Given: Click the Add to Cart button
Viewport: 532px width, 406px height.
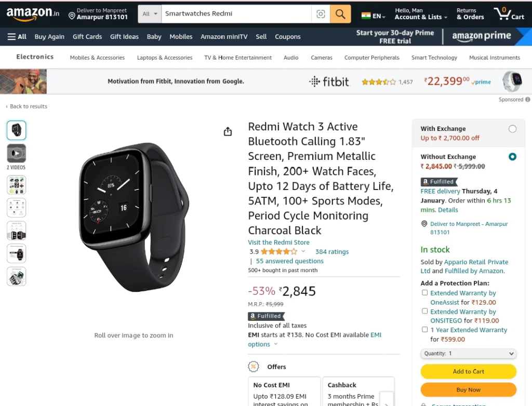Looking at the screenshot, I should point(468,371).
